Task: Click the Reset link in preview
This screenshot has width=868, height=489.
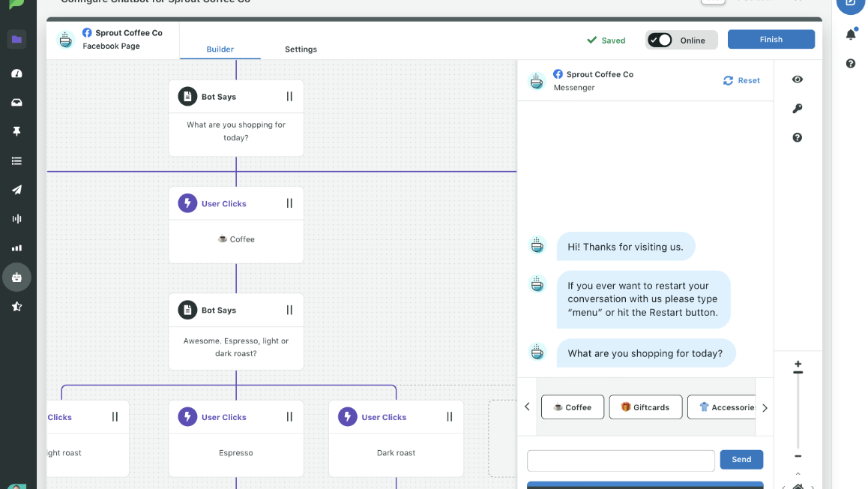Action: [741, 80]
